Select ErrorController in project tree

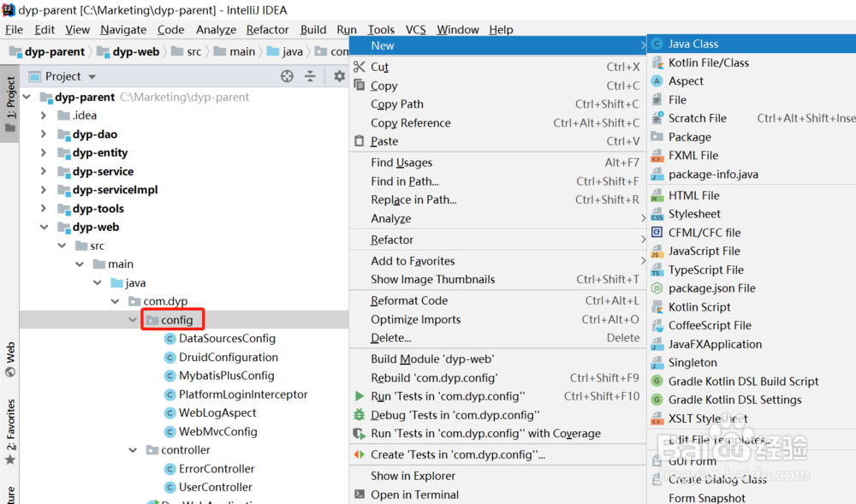[217, 469]
